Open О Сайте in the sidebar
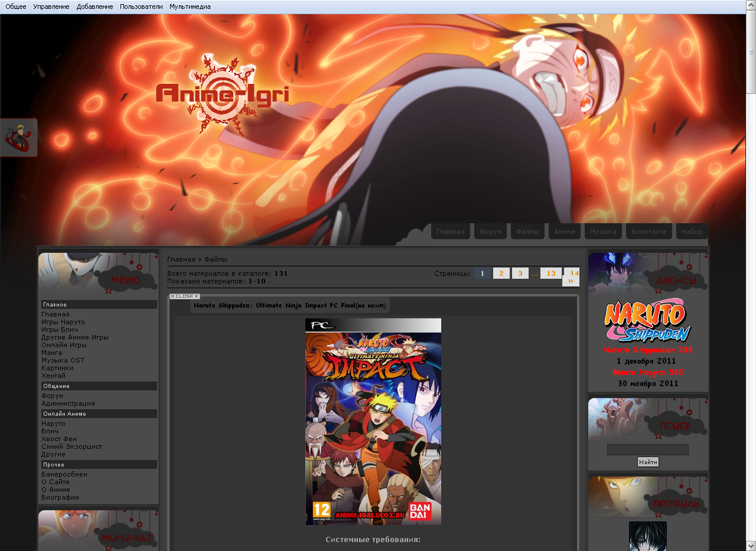 coord(56,482)
